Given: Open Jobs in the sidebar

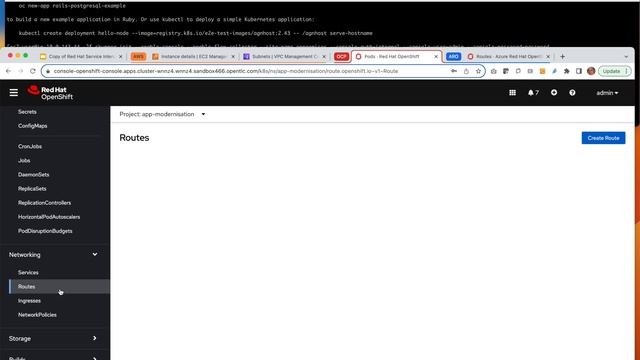Looking at the screenshot, I should (x=24, y=160).
